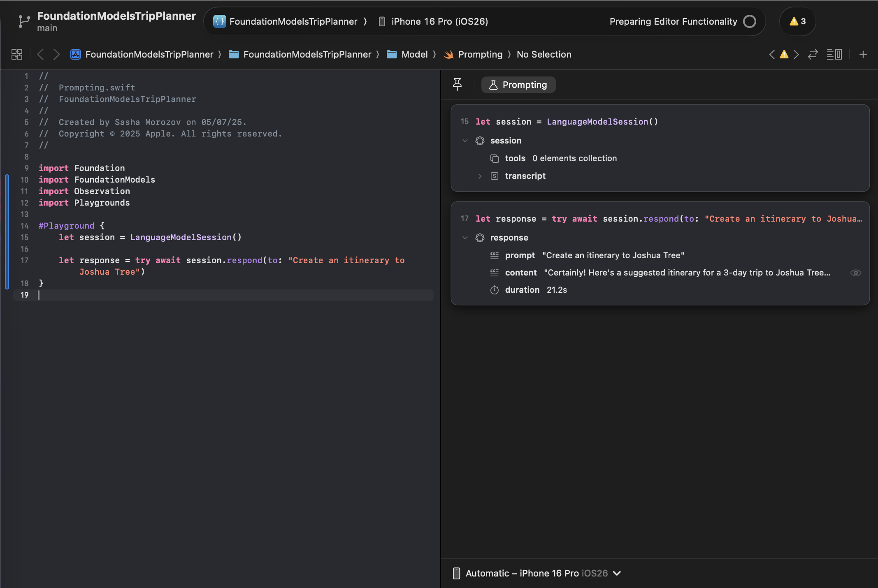The width and height of the screenshot is (878, 588).
Task: Go back in editor history
Action: tap(40, 54)
